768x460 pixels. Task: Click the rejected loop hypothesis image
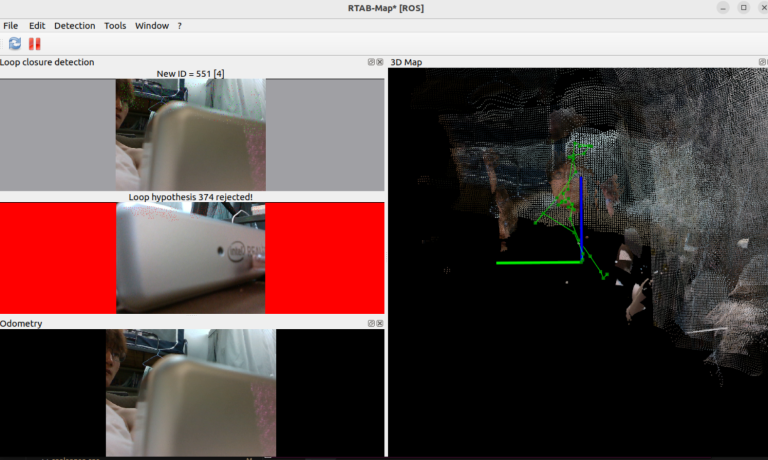click(x=191, y=258)
